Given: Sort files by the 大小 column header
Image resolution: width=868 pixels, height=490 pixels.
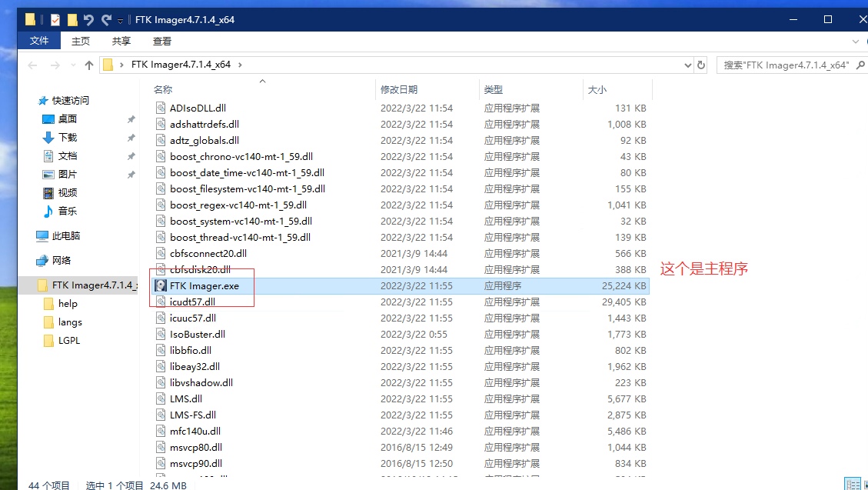Looking at the screenshot, I should click(x=597, y=90).
